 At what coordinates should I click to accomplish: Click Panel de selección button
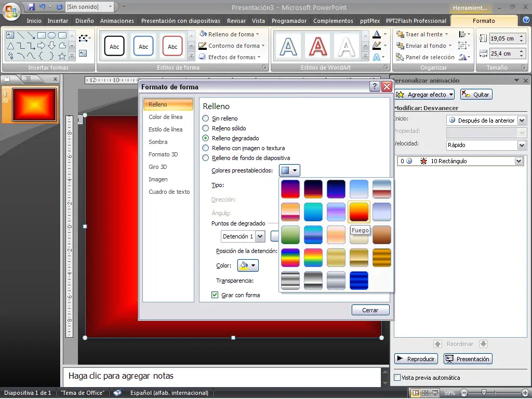(425, 57)
